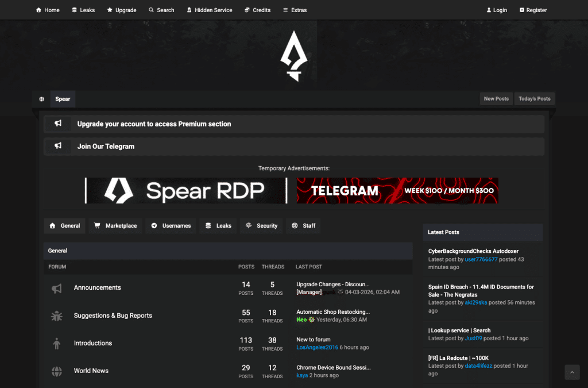Open the Upgrade page
588x388 pixels.
(122, 10)
